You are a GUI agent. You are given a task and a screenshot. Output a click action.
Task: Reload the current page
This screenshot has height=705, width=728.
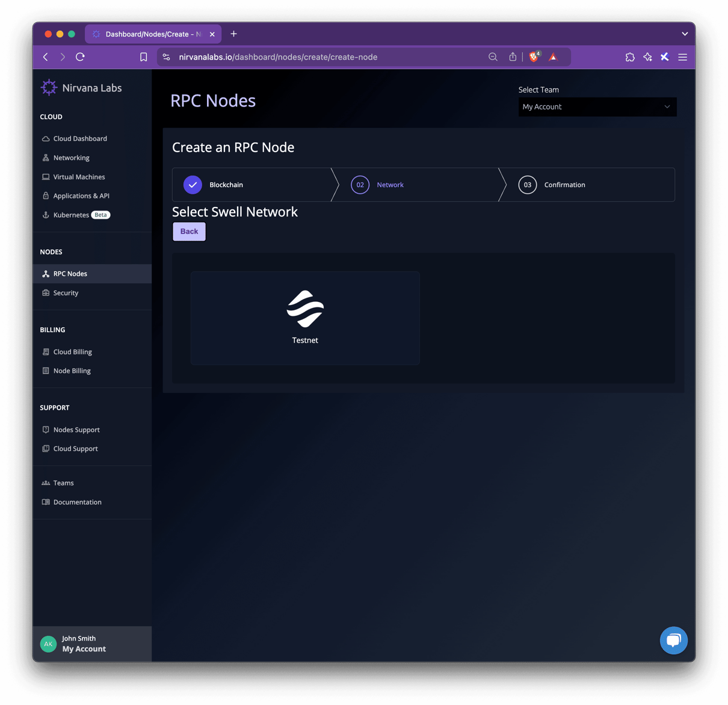80,57
